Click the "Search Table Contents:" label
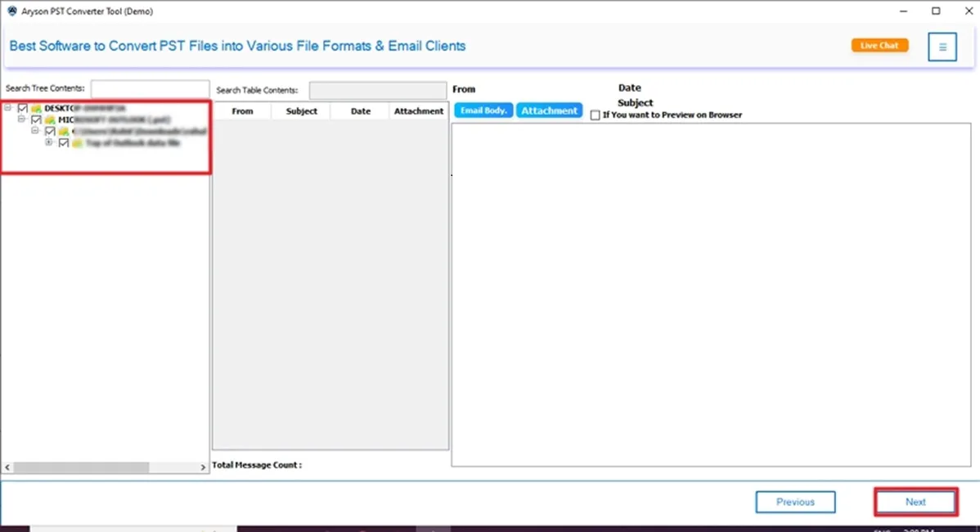Image resolution: width=980 pixels, height=532 pixels. [257, 91]
